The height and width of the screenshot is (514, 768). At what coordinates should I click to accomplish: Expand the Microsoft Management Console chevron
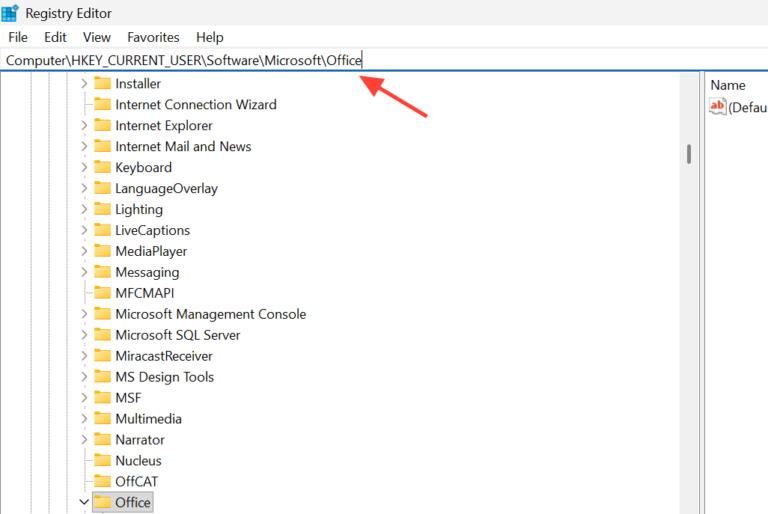(x=84, y=314)
